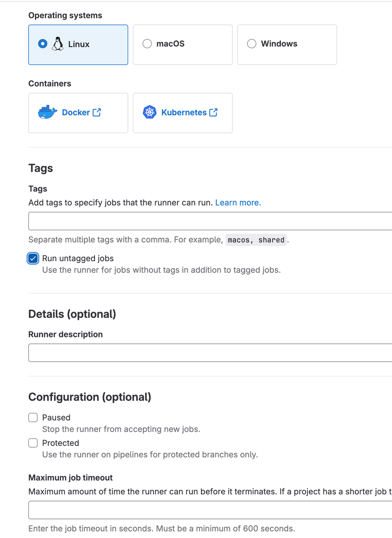Click the Operating systems heading
The width and height of the screenshot is (392, 538).
pos(65,15)
